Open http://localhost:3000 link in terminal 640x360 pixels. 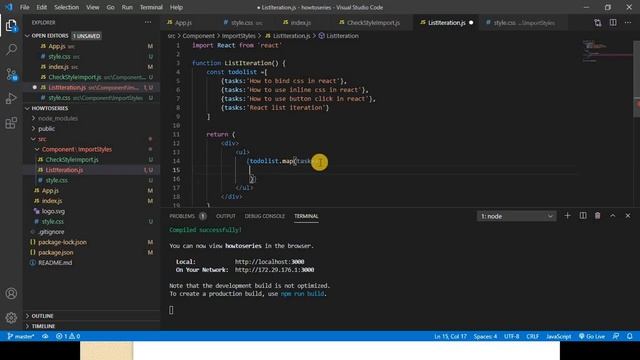tap(269, 262)
